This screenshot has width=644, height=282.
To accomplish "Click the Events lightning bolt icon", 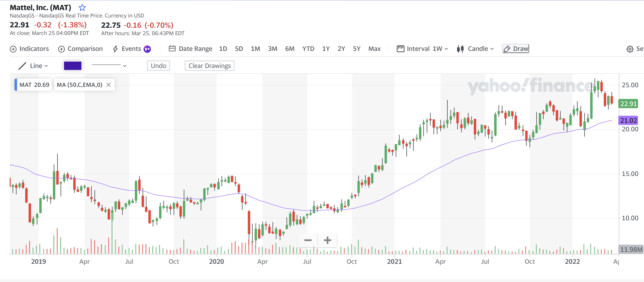I will point(115,49).
